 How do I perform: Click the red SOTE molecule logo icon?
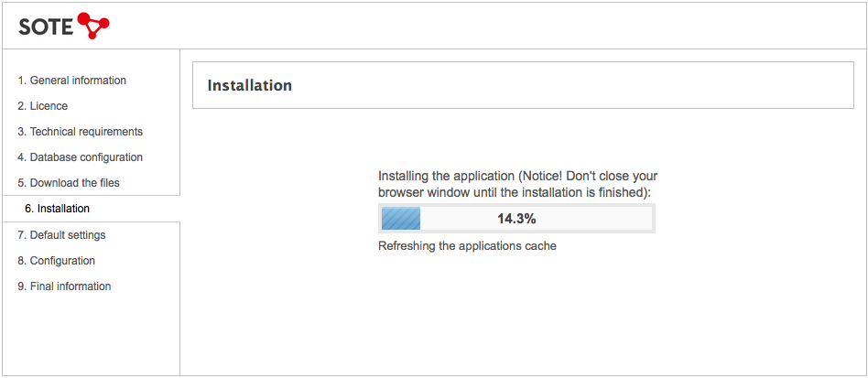[x=94, y=25]
